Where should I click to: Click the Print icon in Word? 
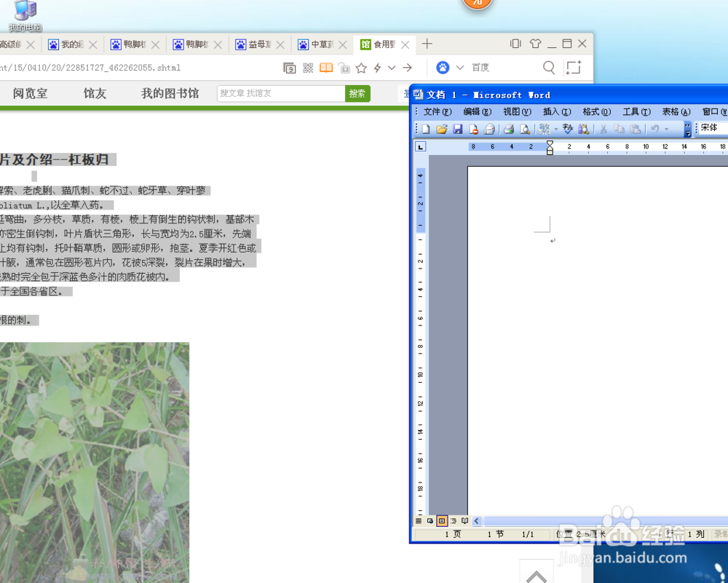click(509, 129)
